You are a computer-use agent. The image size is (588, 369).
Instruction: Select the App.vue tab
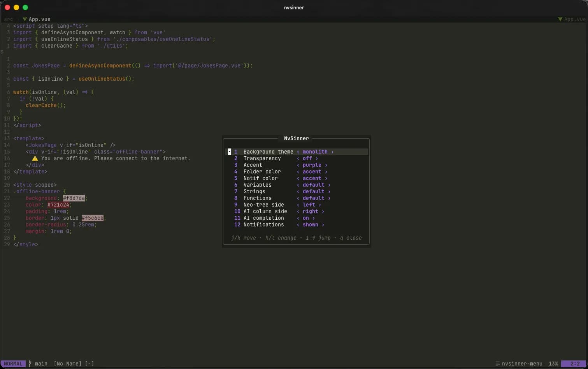coord(37,19)
